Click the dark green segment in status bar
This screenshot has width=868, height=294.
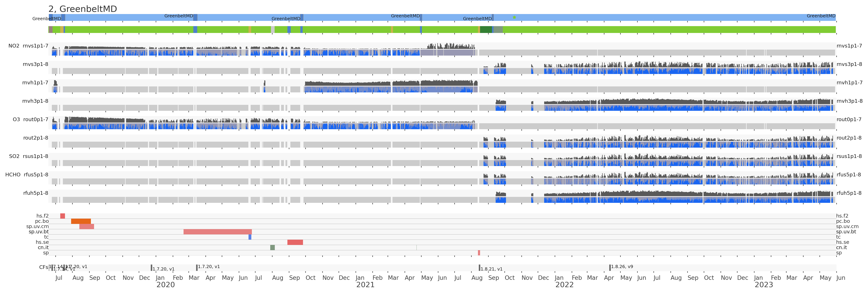click(485, 30)
